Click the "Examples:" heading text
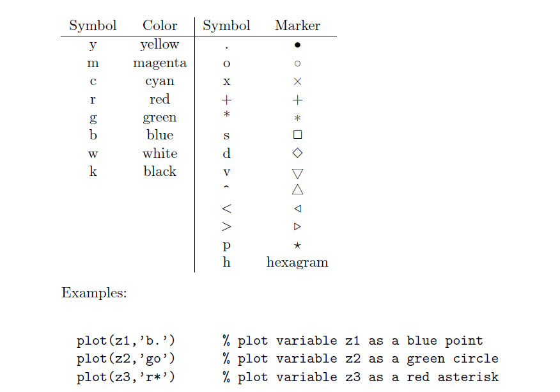Screen dimensions: 560x392 click(94, 293)
